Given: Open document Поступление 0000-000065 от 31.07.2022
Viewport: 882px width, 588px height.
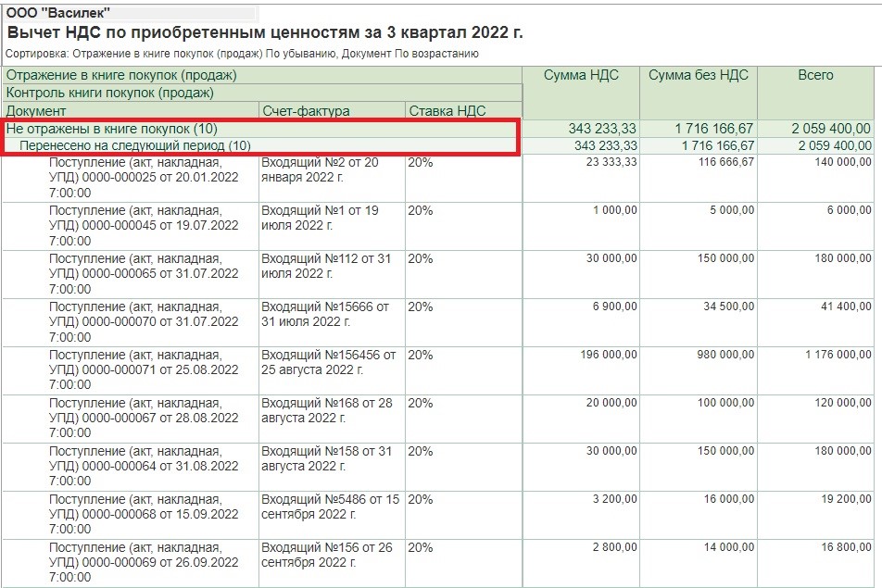Looking at the screenshot, I should coord(144,274).
